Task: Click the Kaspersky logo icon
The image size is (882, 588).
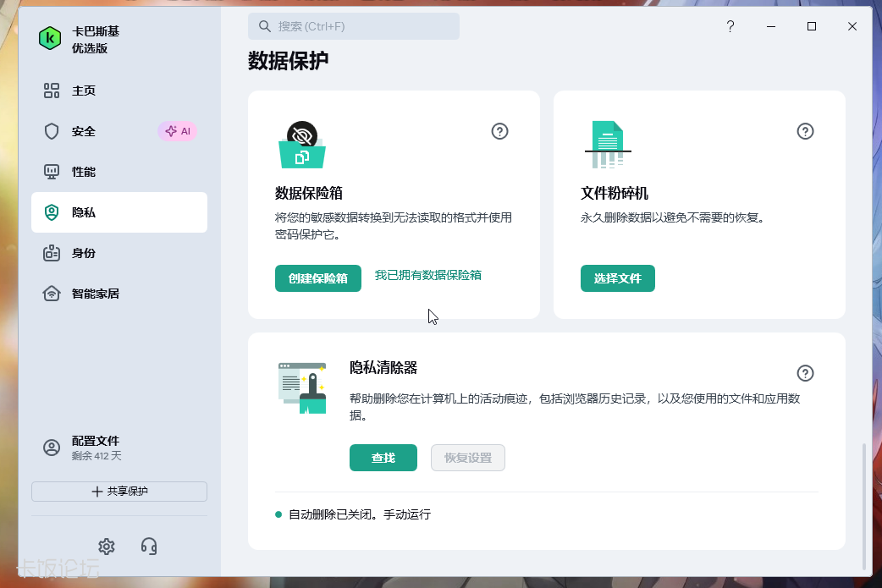Action: pos(49,38)
